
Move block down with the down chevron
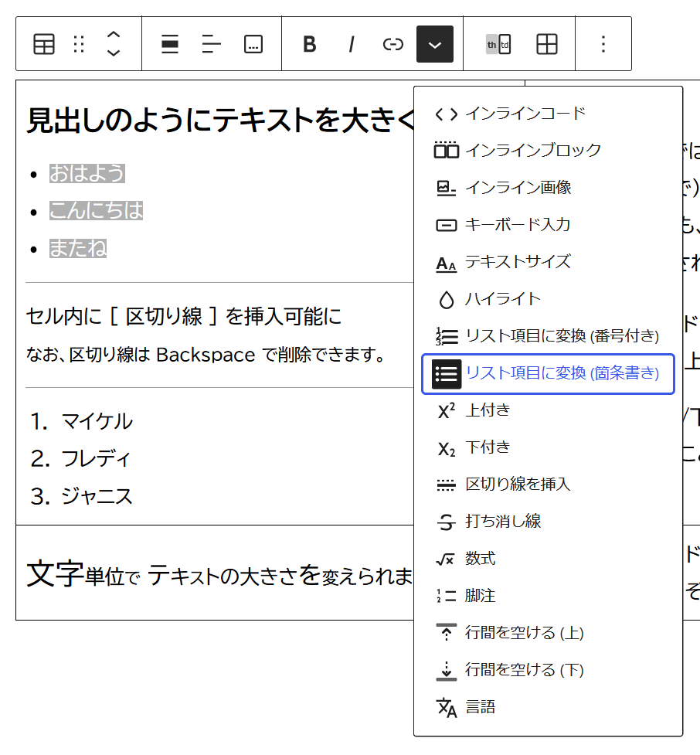click(x=113, y=53)
